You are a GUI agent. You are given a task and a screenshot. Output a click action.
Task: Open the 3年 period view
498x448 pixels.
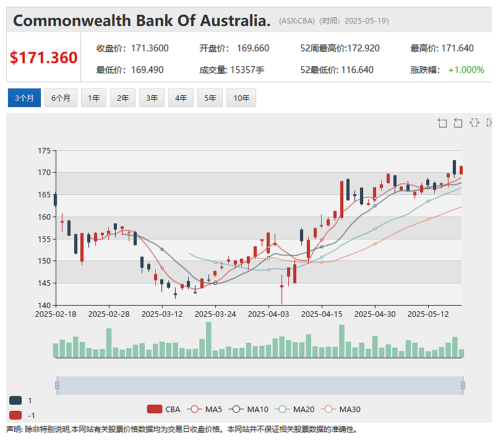(x=152, y=98)
